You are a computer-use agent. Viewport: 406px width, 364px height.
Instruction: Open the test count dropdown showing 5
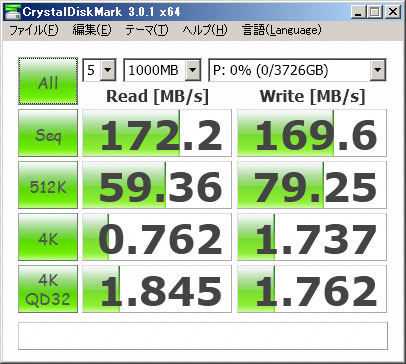click(99, 70)
